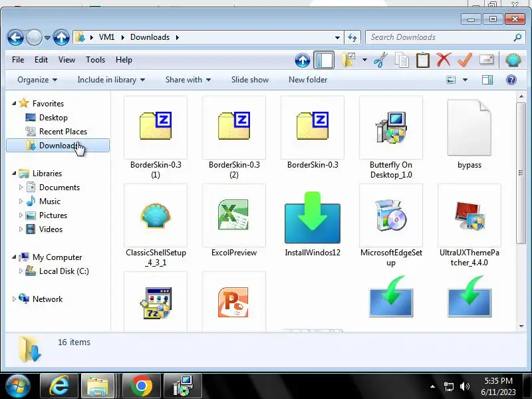This screenshot has height=399, width=532.
Task: Expand the Videos library
Action: [x=21, y=229]
